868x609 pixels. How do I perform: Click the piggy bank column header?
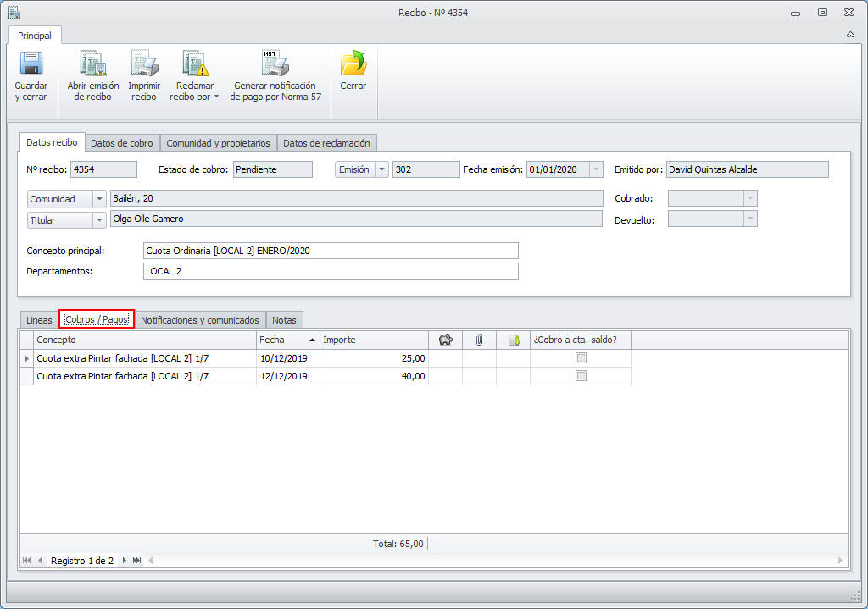[x=446, y=340]
